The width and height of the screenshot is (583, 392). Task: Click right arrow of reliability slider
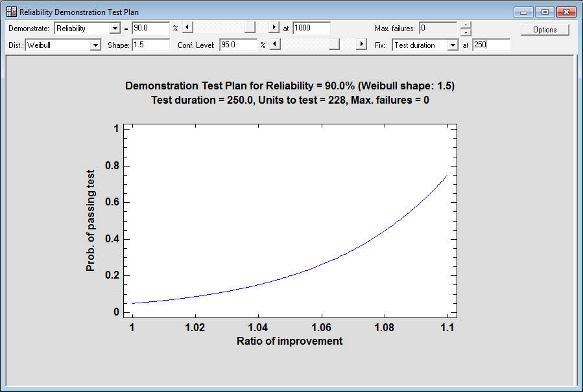[x=274, y=28]
